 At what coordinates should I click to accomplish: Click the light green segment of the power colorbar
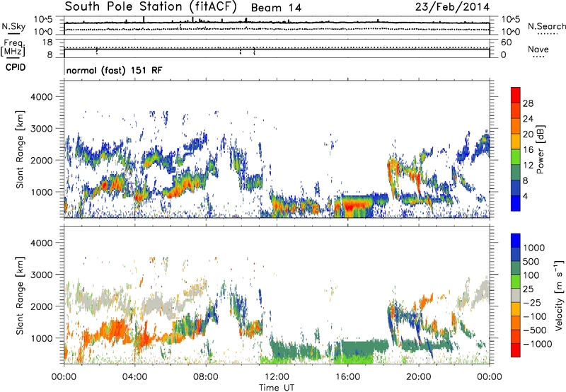pyautogui.click(x=516, y=157)
